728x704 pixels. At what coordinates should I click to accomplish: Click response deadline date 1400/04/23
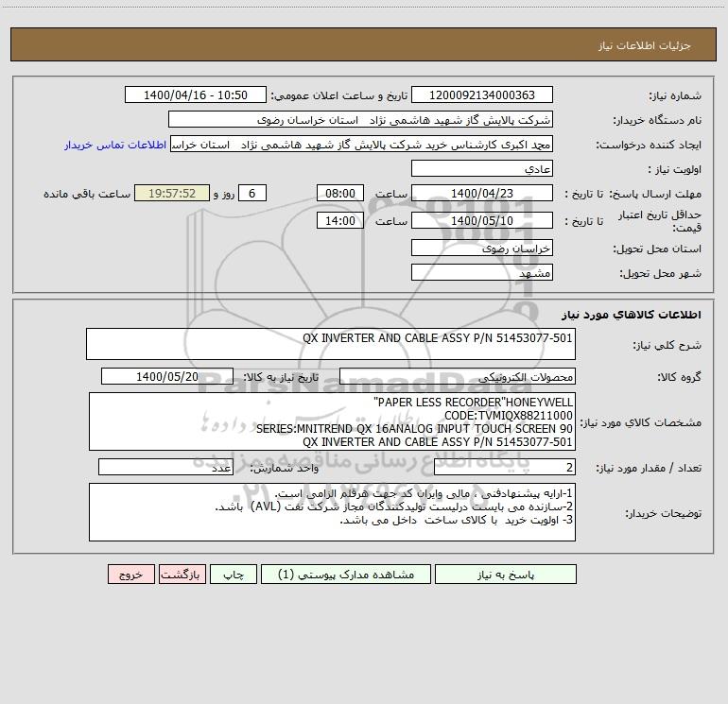coord(482,193)
